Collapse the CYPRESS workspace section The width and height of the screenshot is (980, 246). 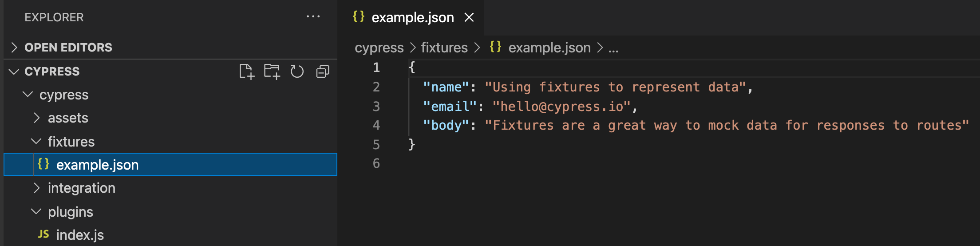coord(14,71)
